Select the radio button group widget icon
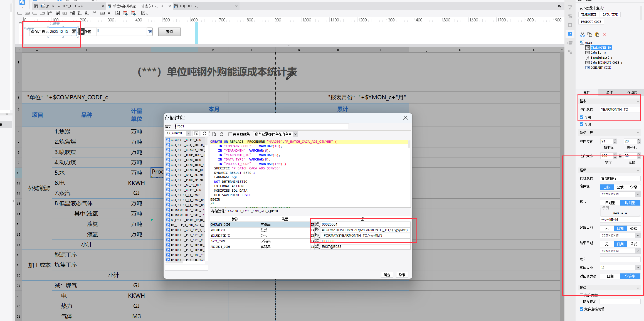 [80, 13]
